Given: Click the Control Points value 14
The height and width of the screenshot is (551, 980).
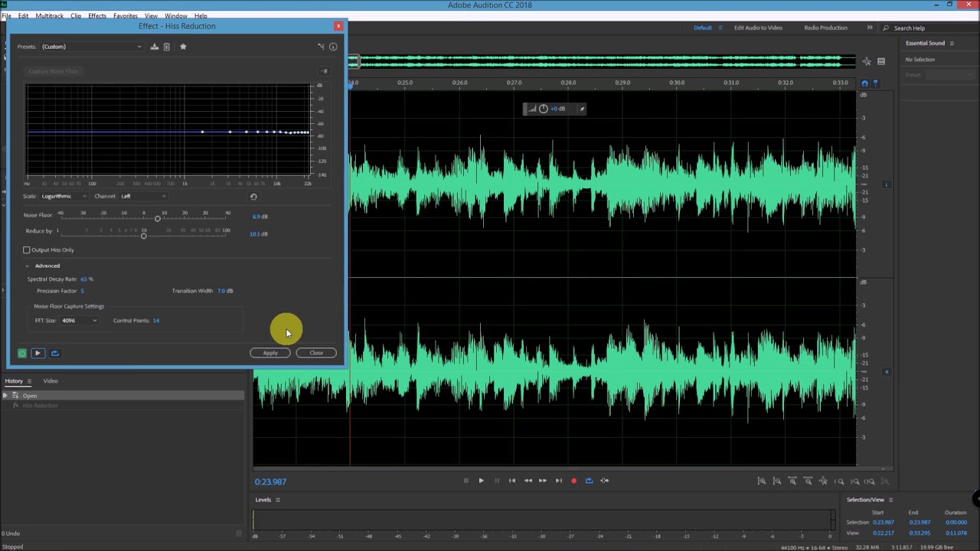Looking at the screenshot, I should 155,321.
